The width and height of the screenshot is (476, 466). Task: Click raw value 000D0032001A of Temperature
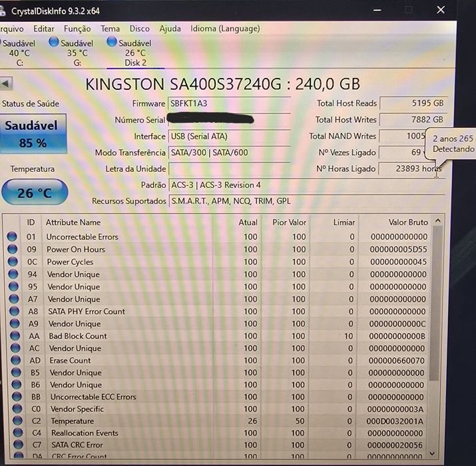click(395, 421)
